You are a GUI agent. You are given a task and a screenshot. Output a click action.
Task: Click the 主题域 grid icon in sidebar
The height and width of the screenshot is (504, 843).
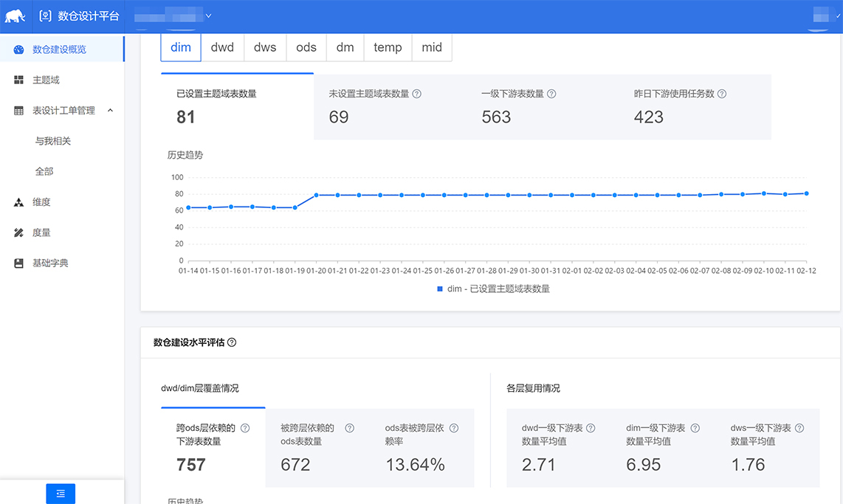click(x=18, y=80)
